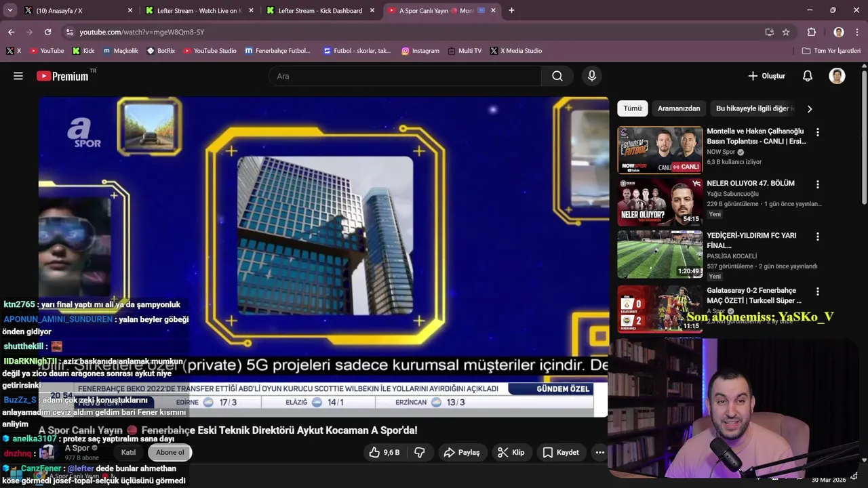Open YouTube Studio bookmark
Image resolution: width=868 pixels, height=488 pixels.
pos(210,51)
